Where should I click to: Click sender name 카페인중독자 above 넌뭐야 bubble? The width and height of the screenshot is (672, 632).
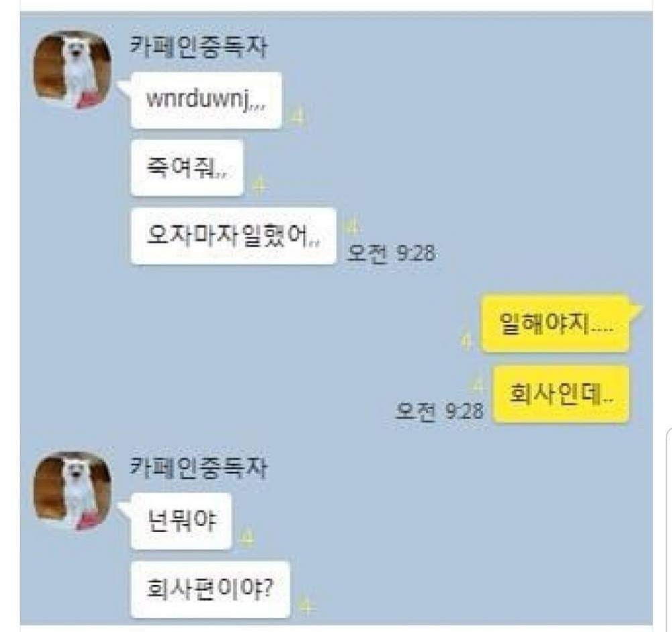pos(199,468)
